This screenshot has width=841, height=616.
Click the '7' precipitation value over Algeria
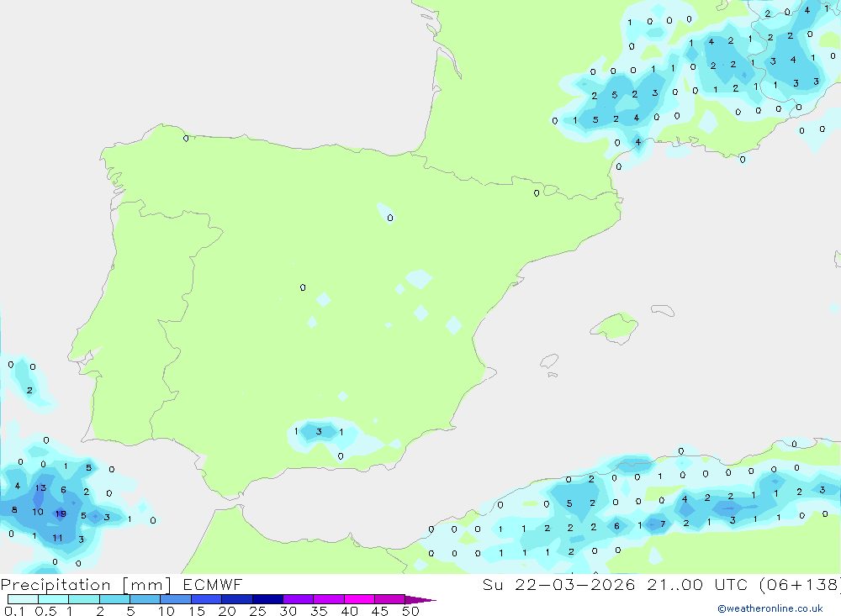pos(663,524)
